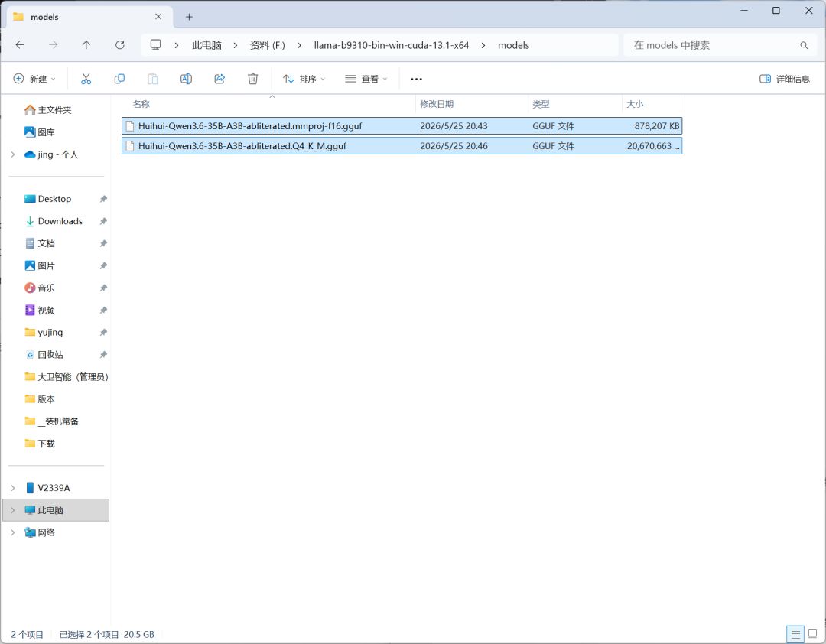The height and width of the screenshot is (644, 826).
Task: Open the 查看 view dropdown
Action: click(366, 79)
